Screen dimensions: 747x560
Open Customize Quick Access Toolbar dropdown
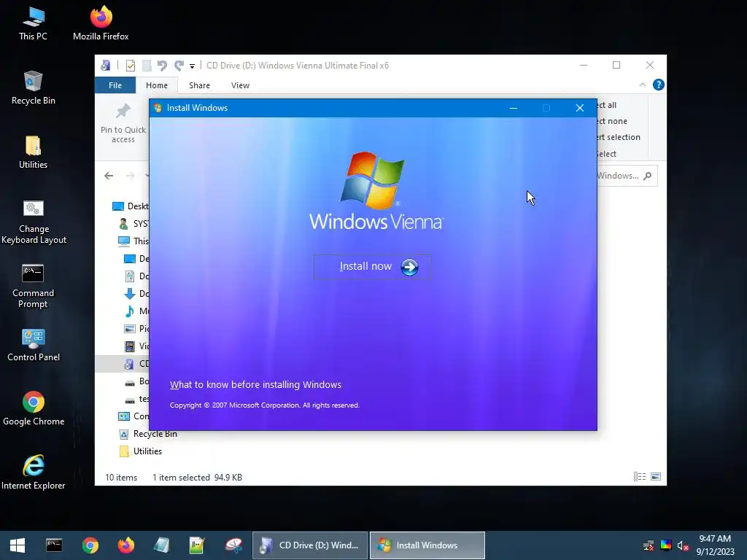(192, 66)
